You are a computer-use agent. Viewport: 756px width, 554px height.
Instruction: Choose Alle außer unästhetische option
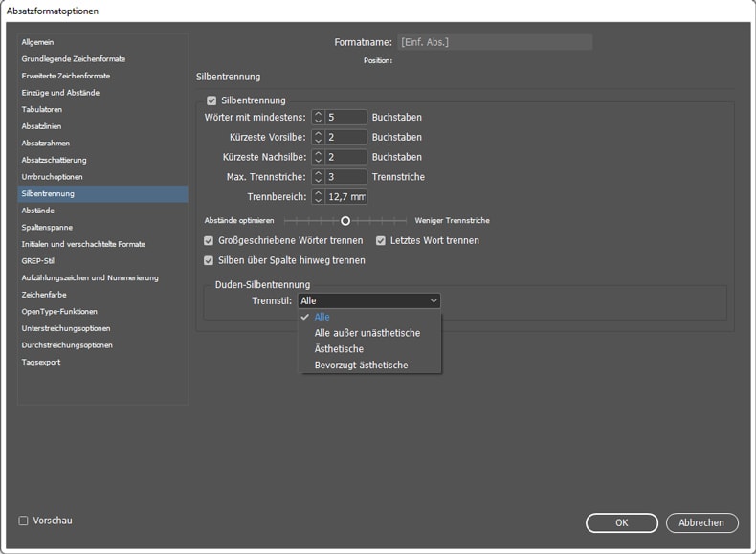(x=367, y=333)
